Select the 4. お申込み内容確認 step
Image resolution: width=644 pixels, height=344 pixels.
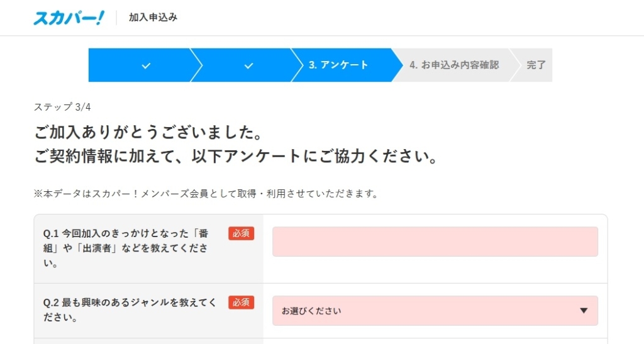click(454, 65)
